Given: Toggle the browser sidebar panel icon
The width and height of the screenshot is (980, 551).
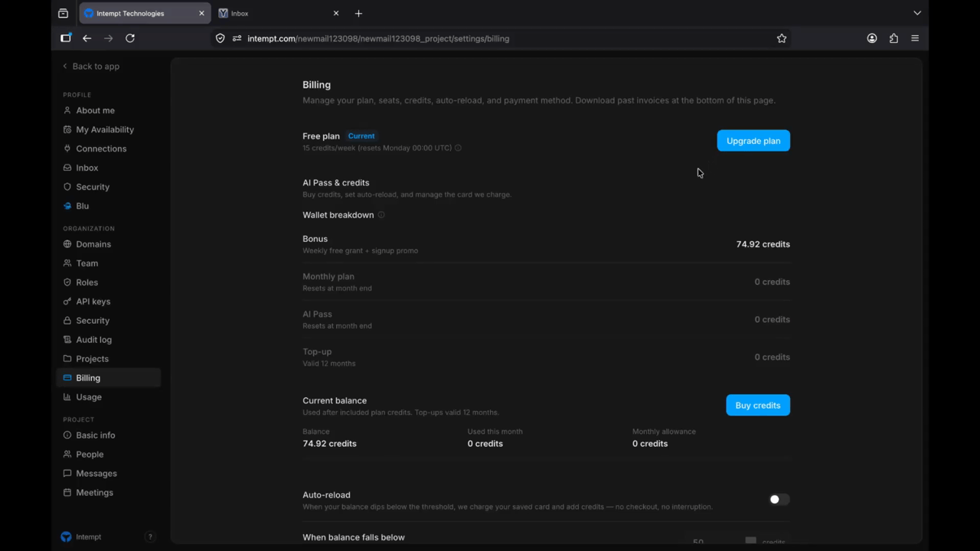Looking at the screenshot, I should click(66, 38).
